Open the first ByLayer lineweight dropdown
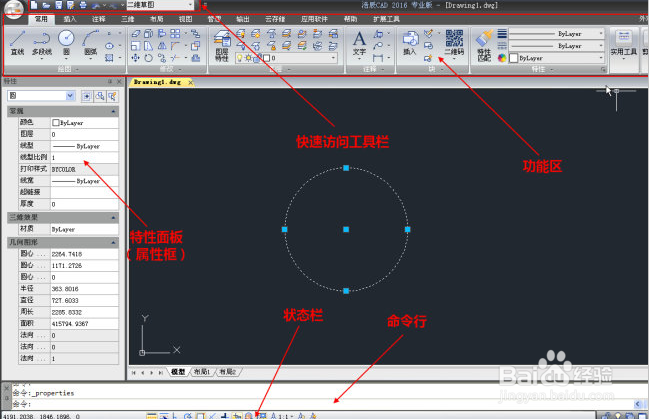The height and width of the screenshot is (419, 650). tap(556, 34)
